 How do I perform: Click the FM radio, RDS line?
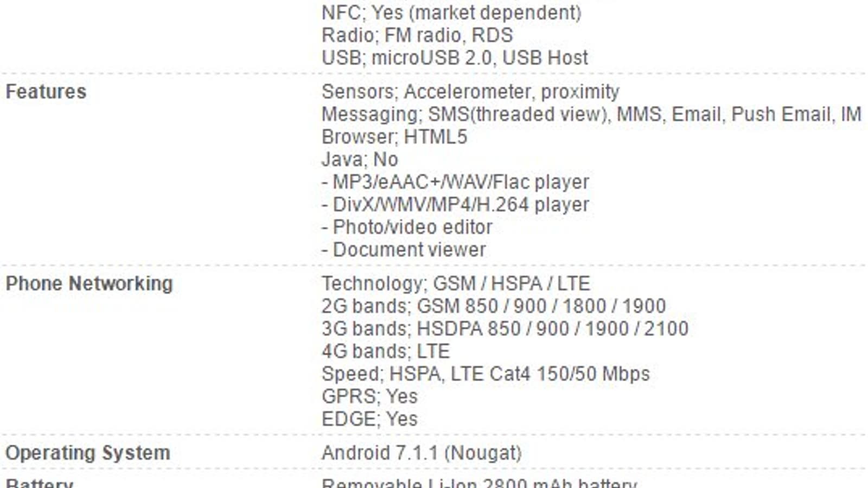pos(417,35)
